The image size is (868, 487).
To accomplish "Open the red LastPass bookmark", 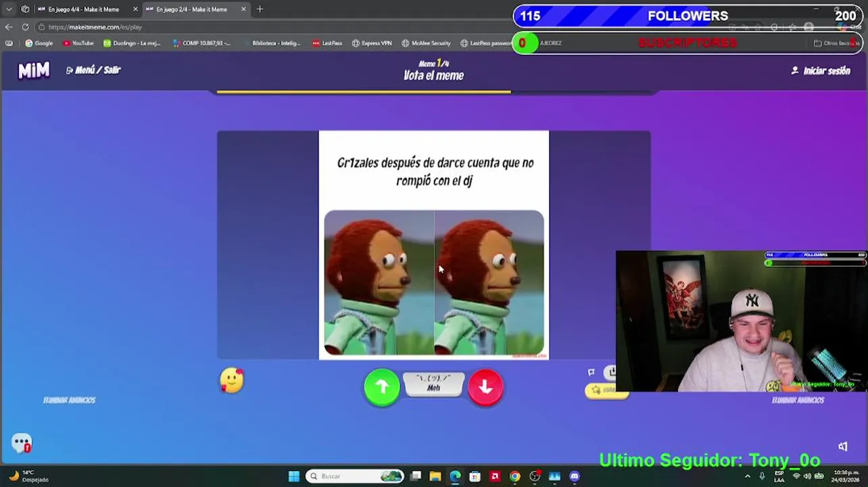I will (327, 43).
